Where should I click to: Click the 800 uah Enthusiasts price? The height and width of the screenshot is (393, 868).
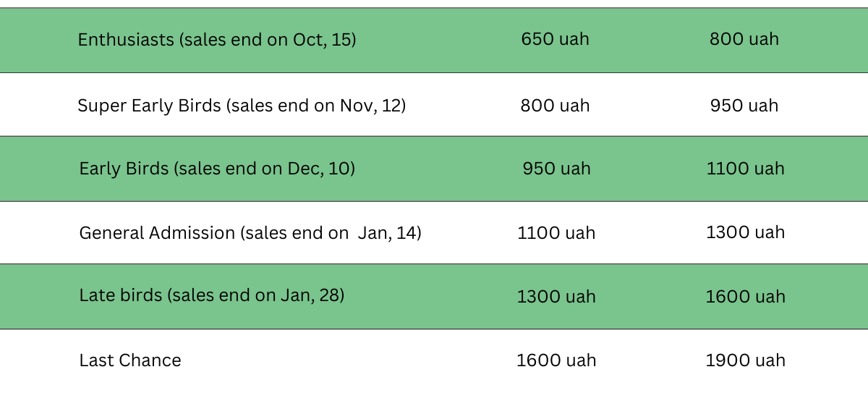click(x=744, y=39)
